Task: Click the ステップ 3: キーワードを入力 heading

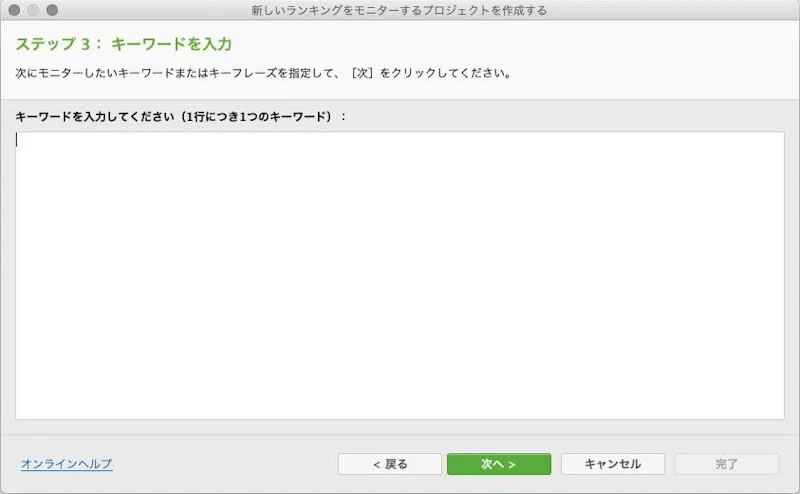Action: (x=124, y=44)
